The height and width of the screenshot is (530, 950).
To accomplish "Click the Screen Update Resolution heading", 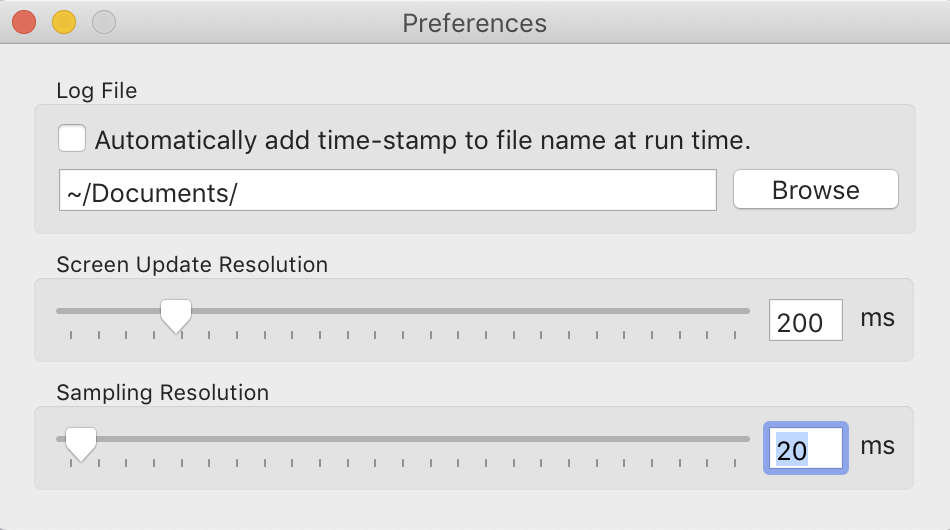I will point(192,265).
